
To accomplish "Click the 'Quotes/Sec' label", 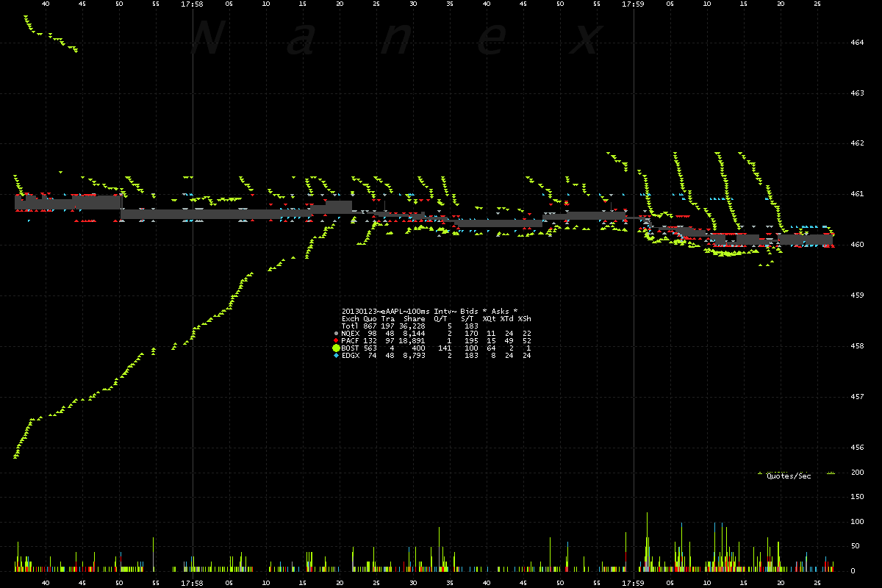I will pos(789,476).
